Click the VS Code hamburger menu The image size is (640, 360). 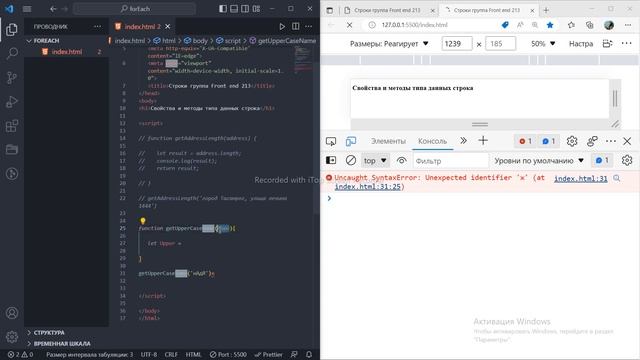pyautogui.click(x=27, y=9)
